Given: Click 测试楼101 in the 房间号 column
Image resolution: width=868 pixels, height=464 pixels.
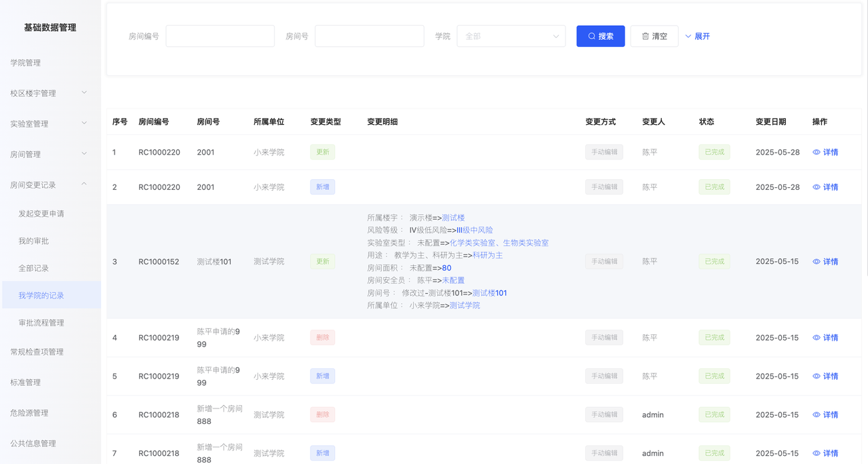Looking at the screenshot, I should (214, 262).
